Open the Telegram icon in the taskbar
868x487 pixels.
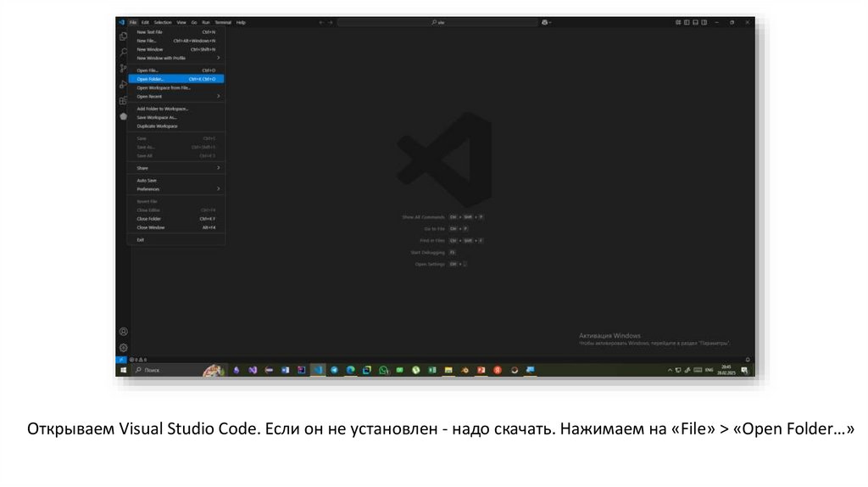click(334, 370)
